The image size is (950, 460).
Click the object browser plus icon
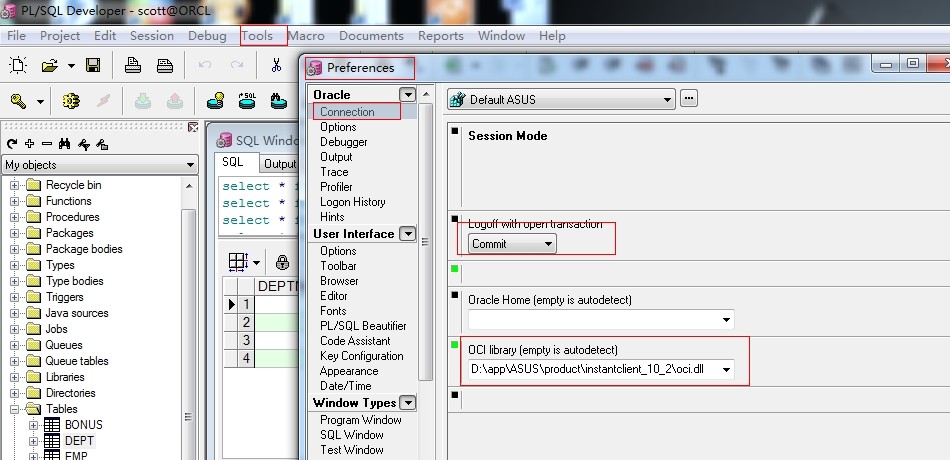(x=29, y=144)
